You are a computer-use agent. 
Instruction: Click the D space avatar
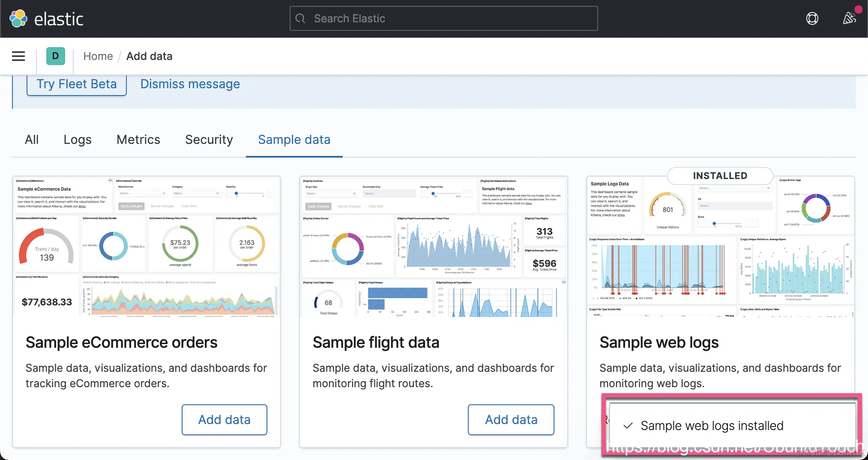click(x=55, y=56)
